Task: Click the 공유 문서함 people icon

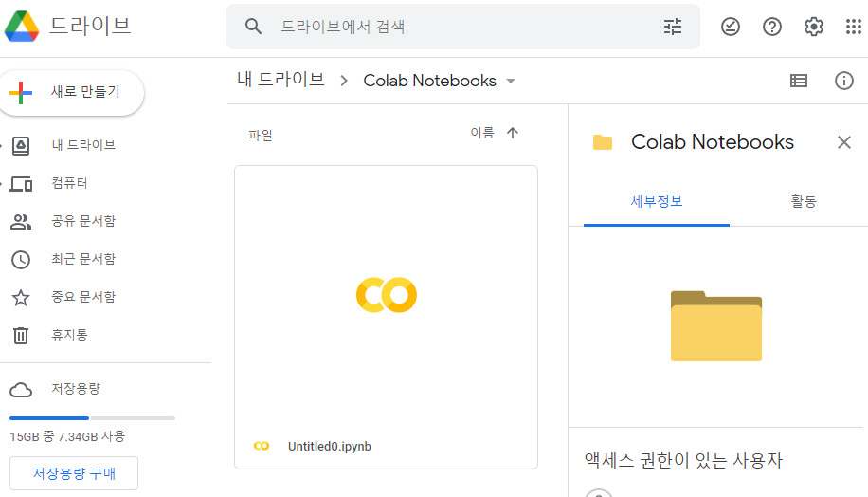Action: [21, 222]
